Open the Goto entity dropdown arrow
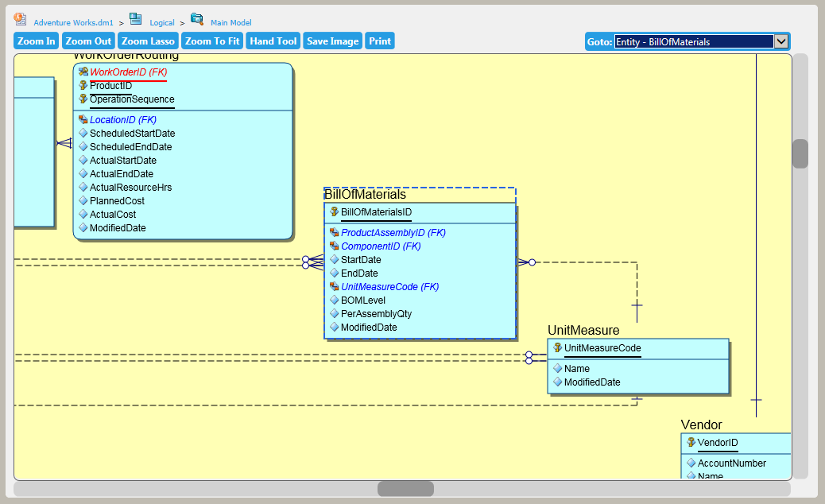The image size is (825, 504). [781, 41]
